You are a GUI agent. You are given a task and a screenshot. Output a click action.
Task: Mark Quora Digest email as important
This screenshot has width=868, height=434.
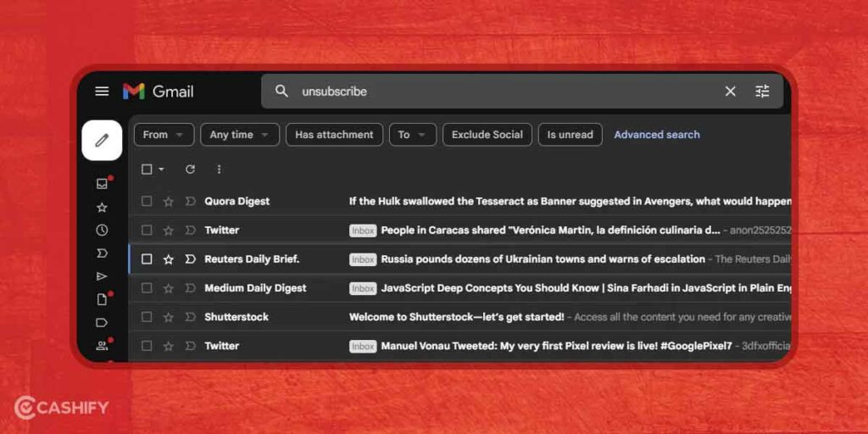pos(191,202)
